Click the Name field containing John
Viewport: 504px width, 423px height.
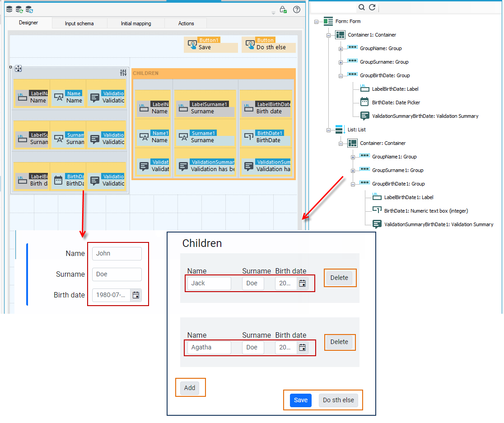117,253
